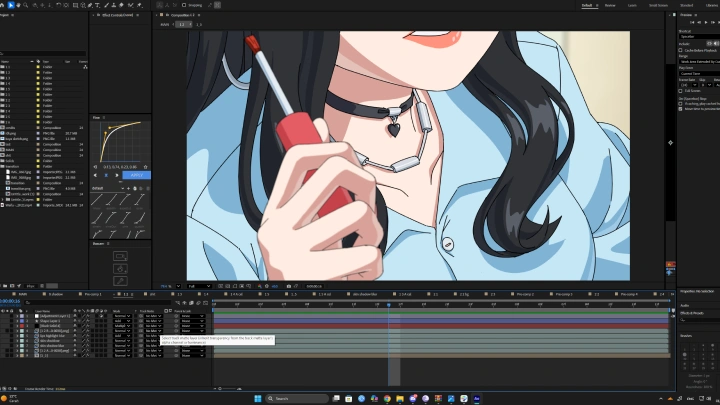This screenshot has width=720, height=405.
Task: Click the bottom icon in Beaver panel
Action: [120, 281]
